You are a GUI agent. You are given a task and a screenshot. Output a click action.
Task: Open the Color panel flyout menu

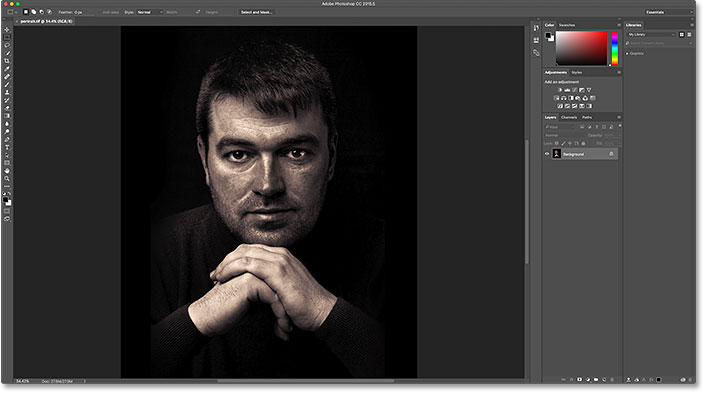pos(619,25)
